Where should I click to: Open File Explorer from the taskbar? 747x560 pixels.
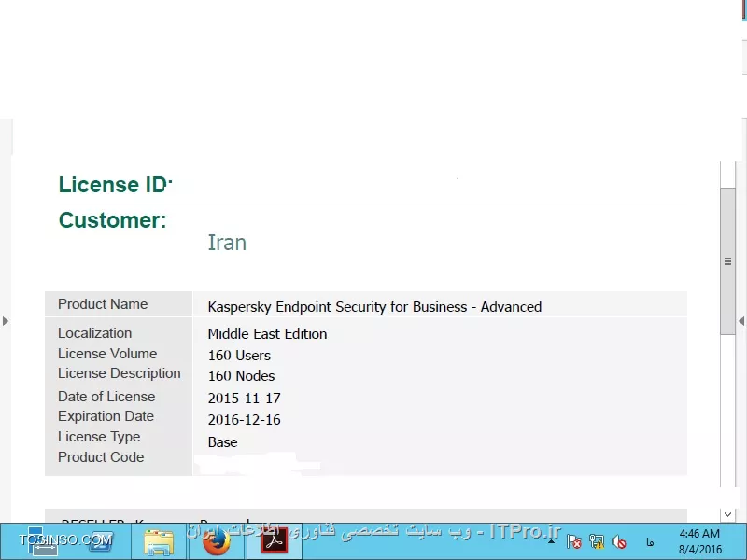[x=159, y=542]
